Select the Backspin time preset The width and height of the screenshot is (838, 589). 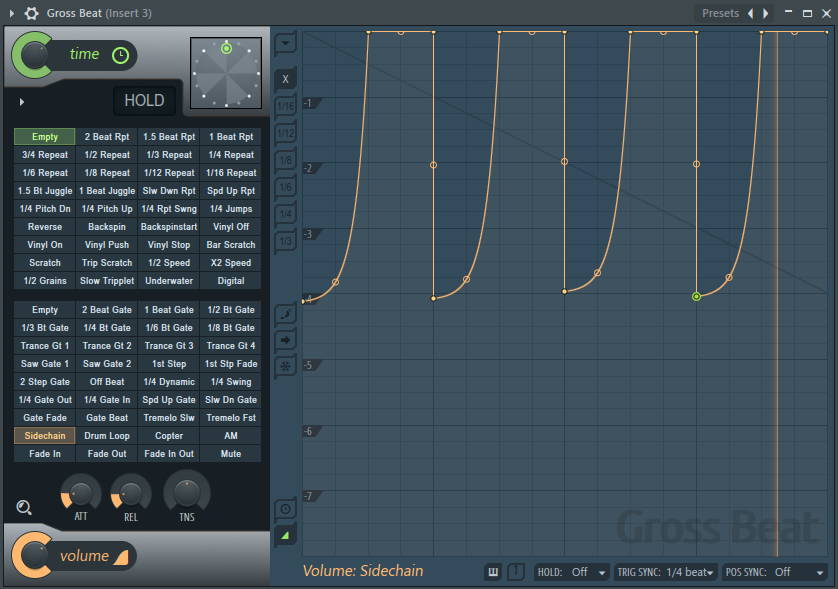(x=107, y=227)
